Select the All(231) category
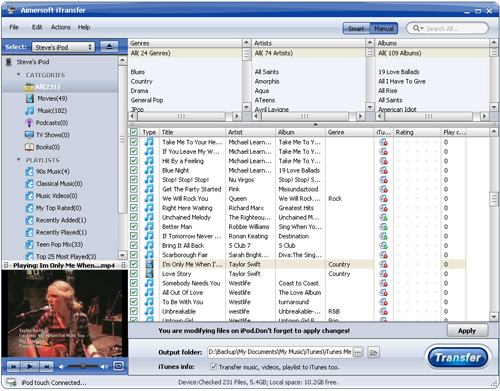Image resolution: width=500 pixels, height=391 pixels. point(47,87)
